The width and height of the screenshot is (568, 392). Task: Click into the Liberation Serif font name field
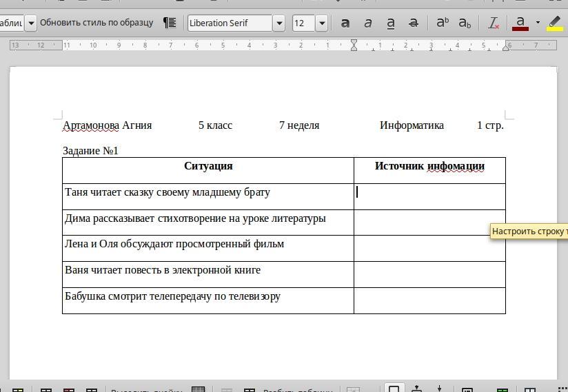click(230, 23)
